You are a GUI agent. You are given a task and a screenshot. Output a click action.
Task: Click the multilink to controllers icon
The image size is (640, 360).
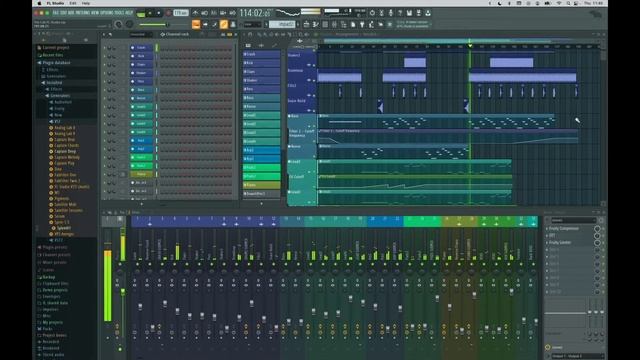(x=233, y=24)
